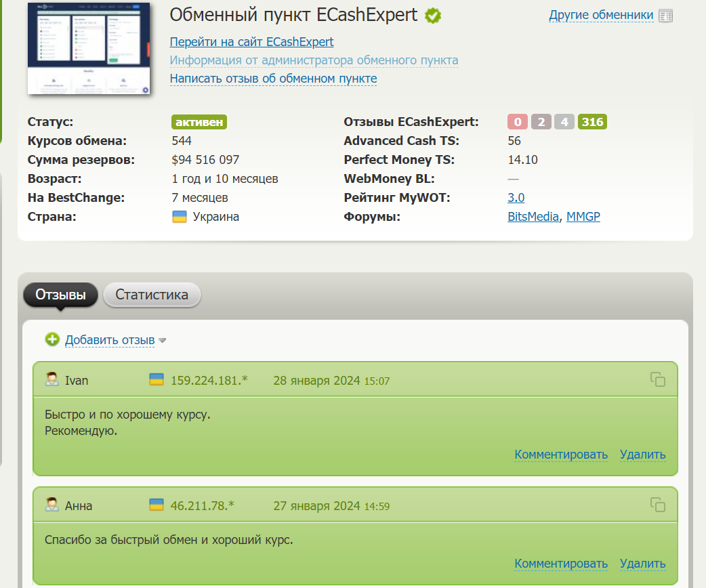Open the MMGP forum link
706x588 pixels.
[583, 217]
